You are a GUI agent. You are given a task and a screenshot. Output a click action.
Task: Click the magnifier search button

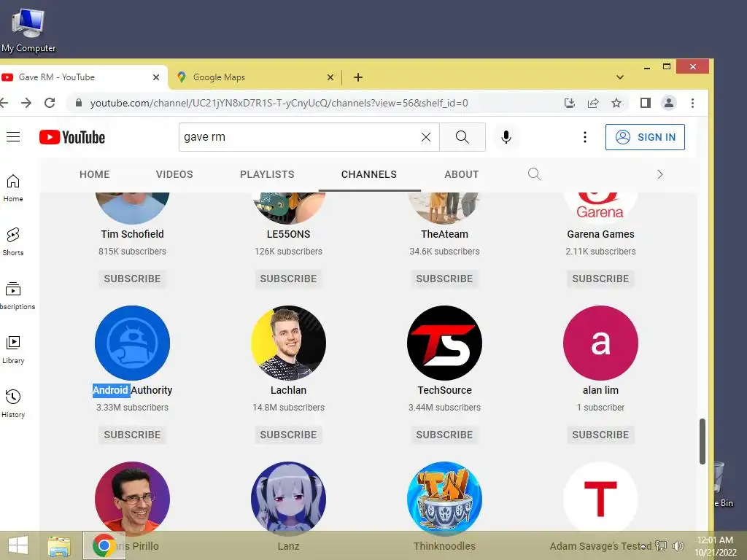point(462,137)
